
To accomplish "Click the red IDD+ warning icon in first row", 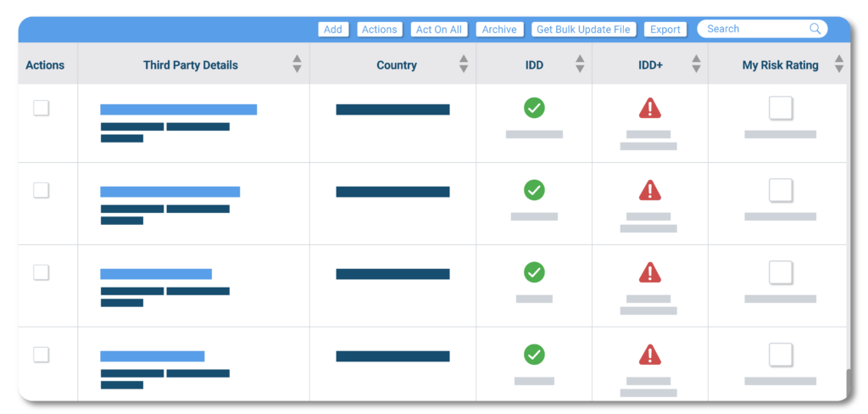I will tap(649, 108).
